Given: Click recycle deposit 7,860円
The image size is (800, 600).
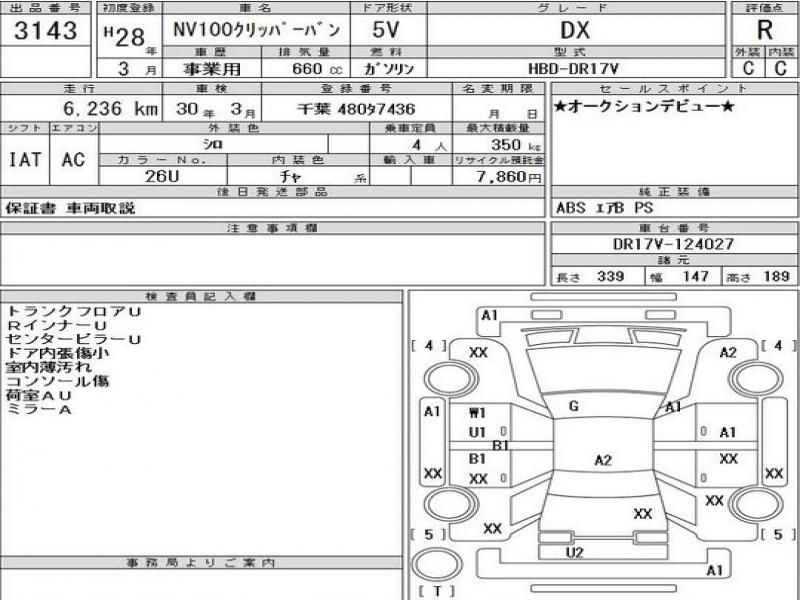Looking at the screenshot, I should tap(509, 177).
